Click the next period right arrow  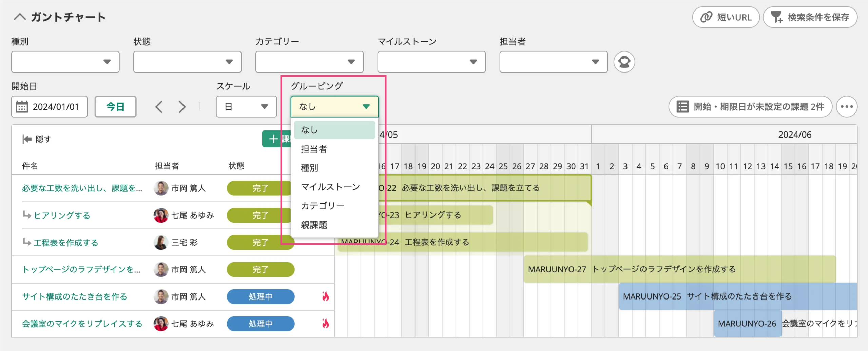point(182,107)
